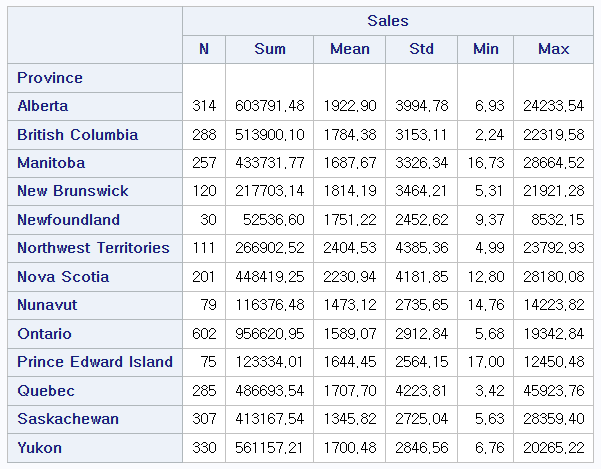Screen dimensions: 601x469
Task: Click the Prince Edward Island row header
Action: click(x=95, y=362)
